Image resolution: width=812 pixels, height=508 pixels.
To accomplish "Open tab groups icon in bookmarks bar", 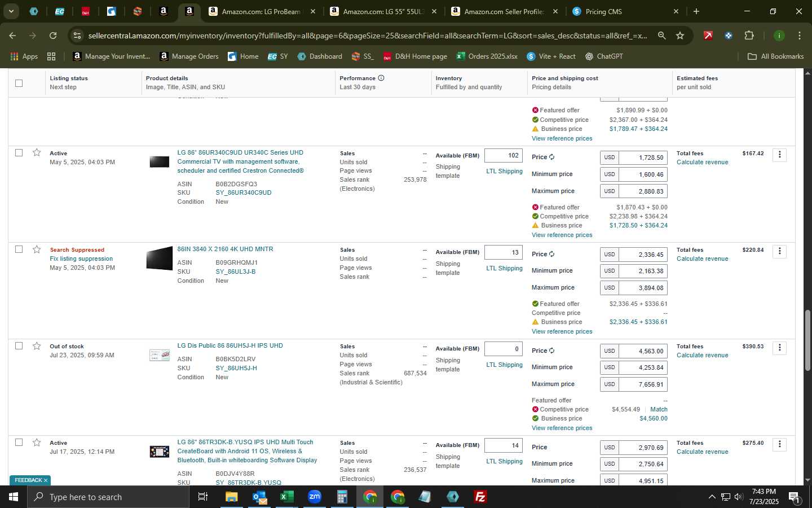I will (51, 56).
